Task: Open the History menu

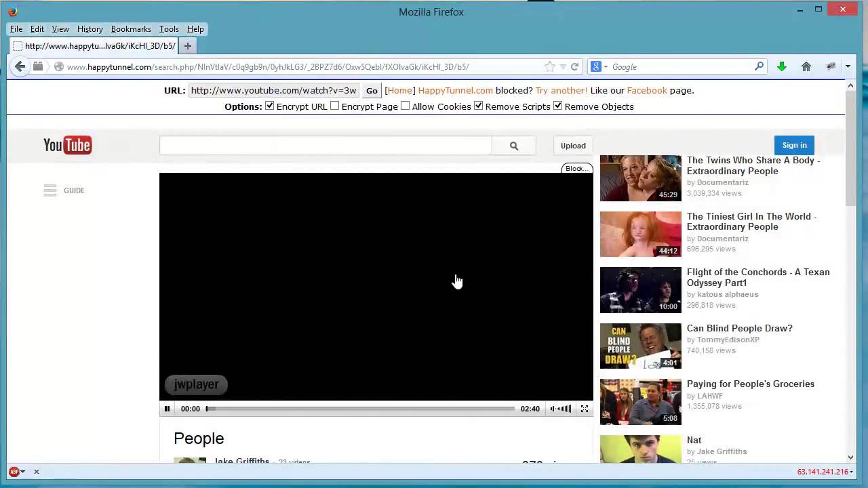Action: 90,29
